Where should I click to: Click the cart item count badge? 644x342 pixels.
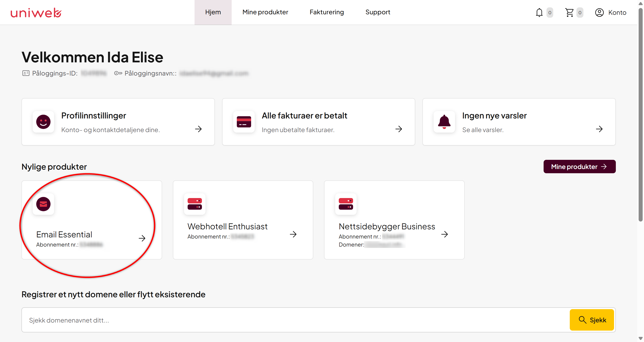point(580,13)
